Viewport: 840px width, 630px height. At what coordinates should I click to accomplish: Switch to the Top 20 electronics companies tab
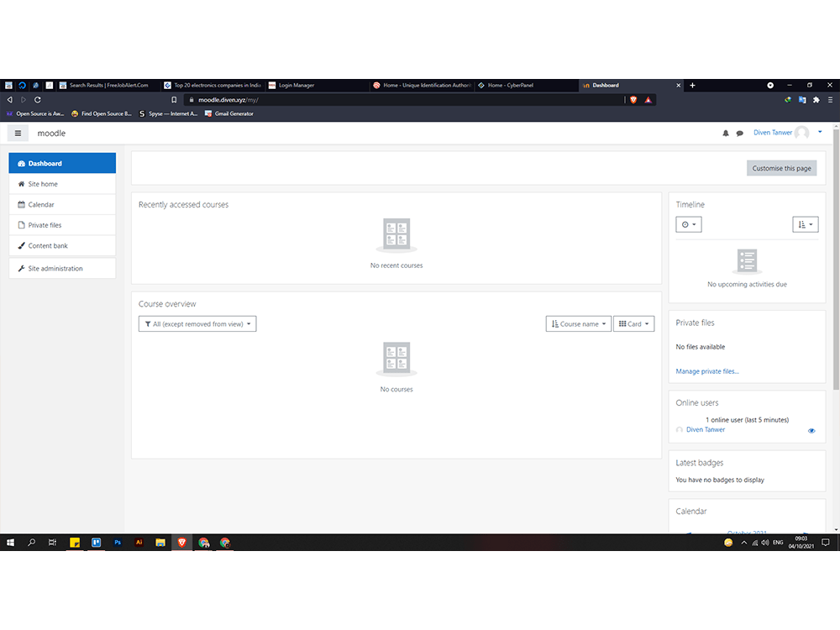click(213, 85)
